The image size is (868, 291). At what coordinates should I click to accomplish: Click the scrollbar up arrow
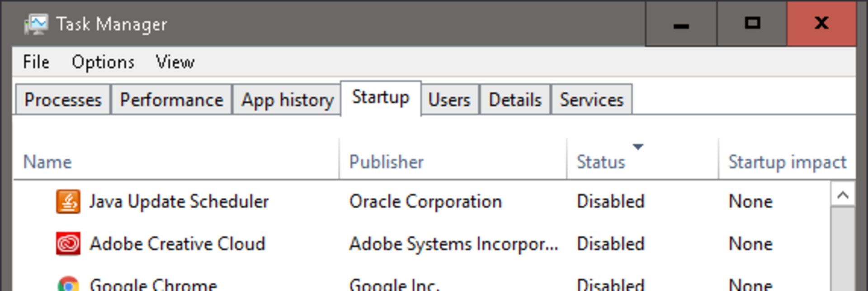coord(842,195)
